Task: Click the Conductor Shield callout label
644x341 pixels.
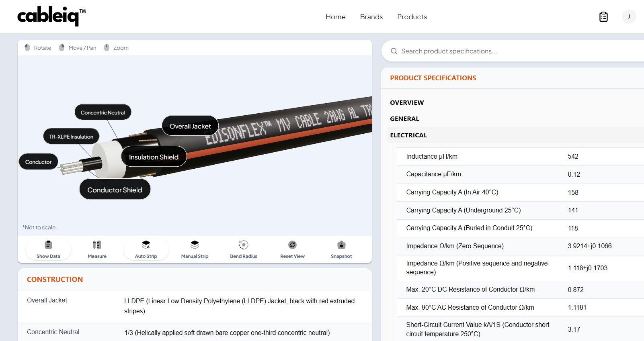Action: pyautogui.click(x=115, y=190)
